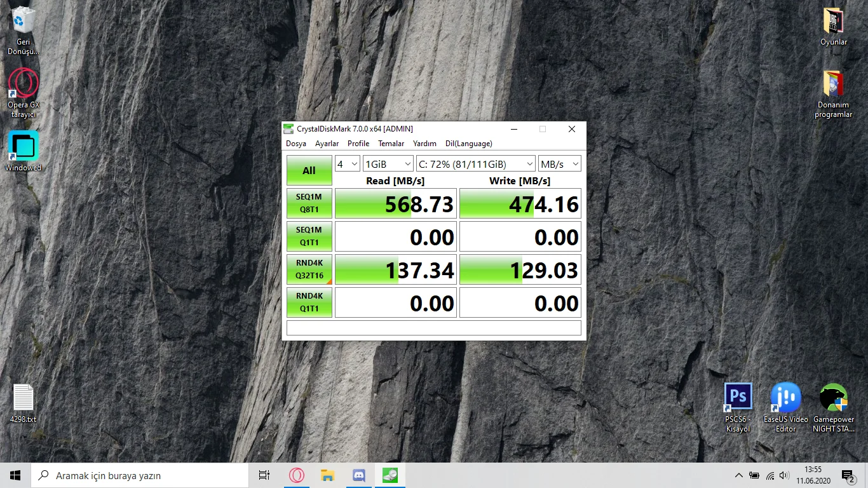Image resolution: width=868 pixels, height=488 pixels.
Task: Click the Windows search box
Action: point(140,475)
